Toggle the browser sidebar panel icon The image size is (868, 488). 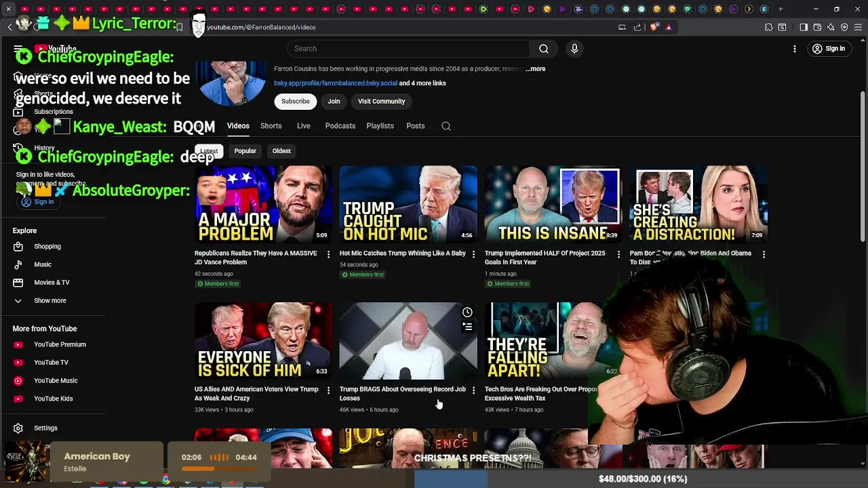click(804, 27)
